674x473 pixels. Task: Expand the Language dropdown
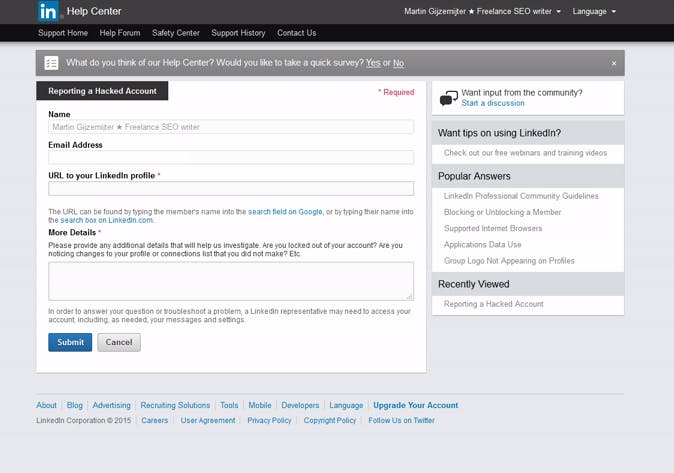tap(594, 12)
